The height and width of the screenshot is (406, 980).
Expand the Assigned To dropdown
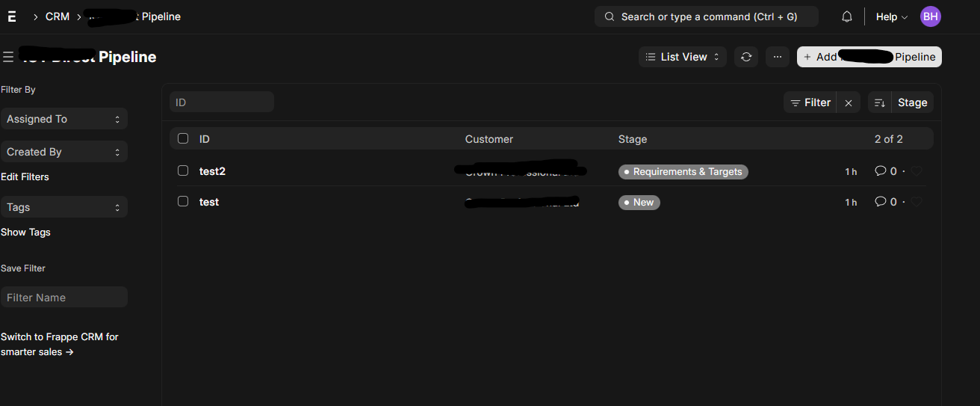pos(63,119)
